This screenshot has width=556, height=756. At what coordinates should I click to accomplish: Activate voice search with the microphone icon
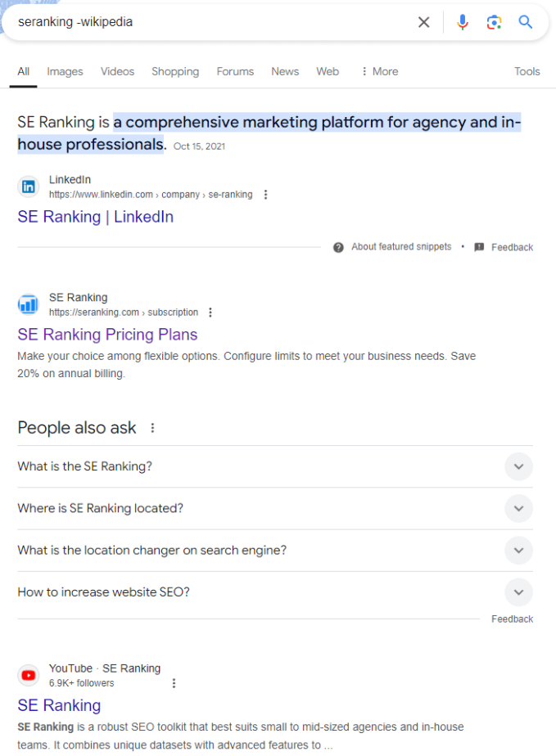pos(463,22)
